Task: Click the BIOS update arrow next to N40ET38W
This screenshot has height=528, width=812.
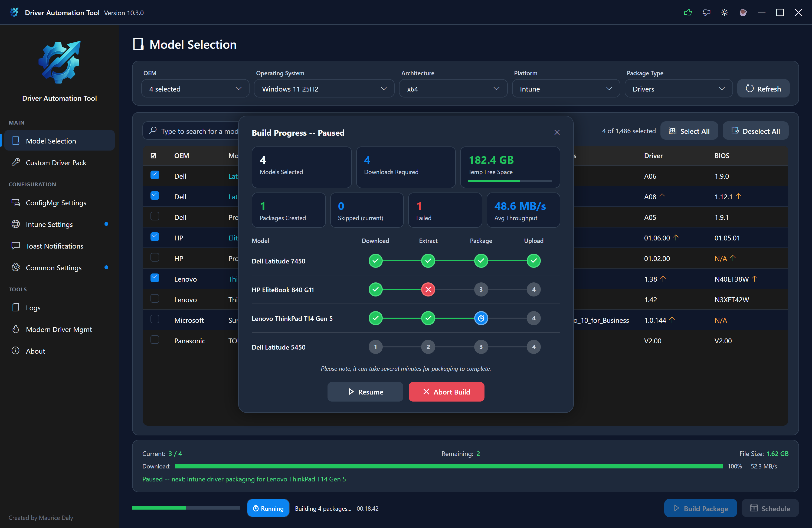Action: [755, 279]
